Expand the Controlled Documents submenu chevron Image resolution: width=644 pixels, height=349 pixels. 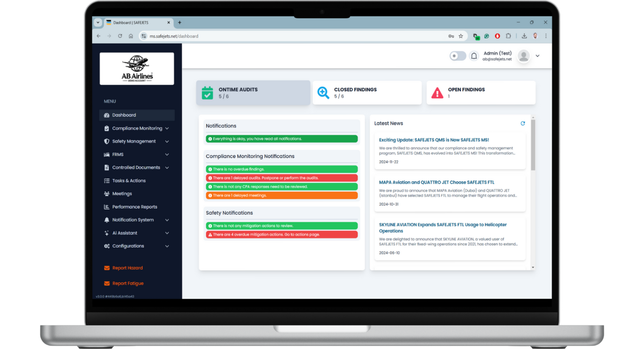[167, 168]
